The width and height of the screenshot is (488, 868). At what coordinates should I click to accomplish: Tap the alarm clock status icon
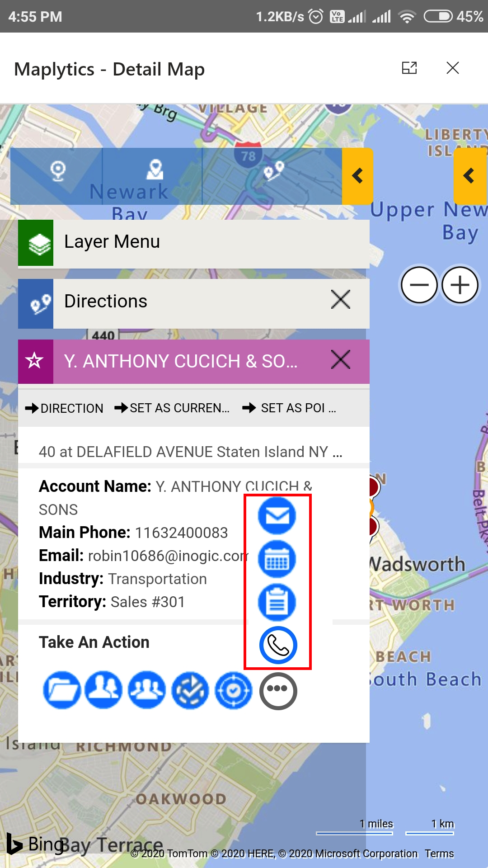click(x=315, y=17)
